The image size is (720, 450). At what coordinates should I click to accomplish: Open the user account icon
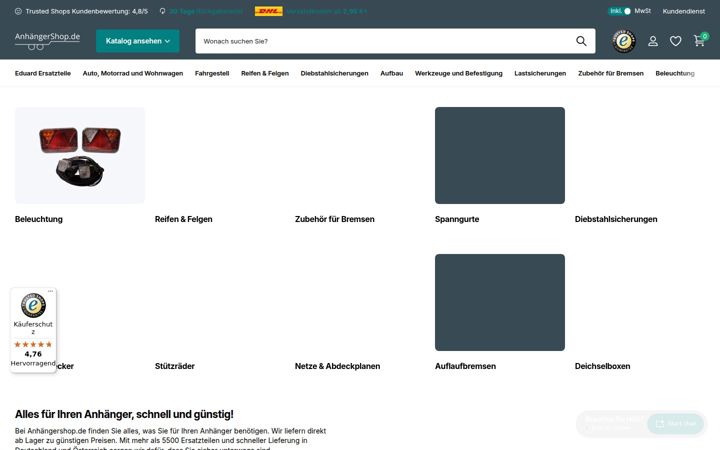652,41
